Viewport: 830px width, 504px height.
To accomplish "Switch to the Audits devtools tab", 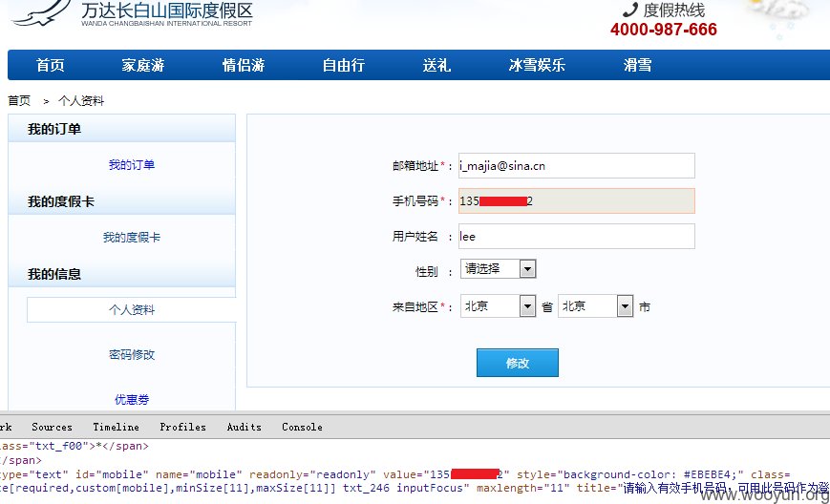I will coord(244,427).
